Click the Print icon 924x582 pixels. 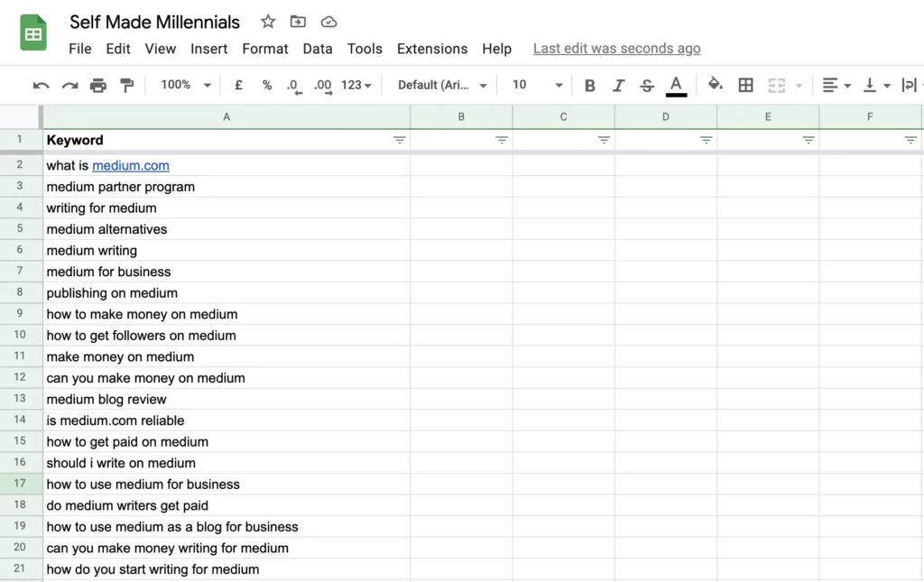click(x=98, y=84)
